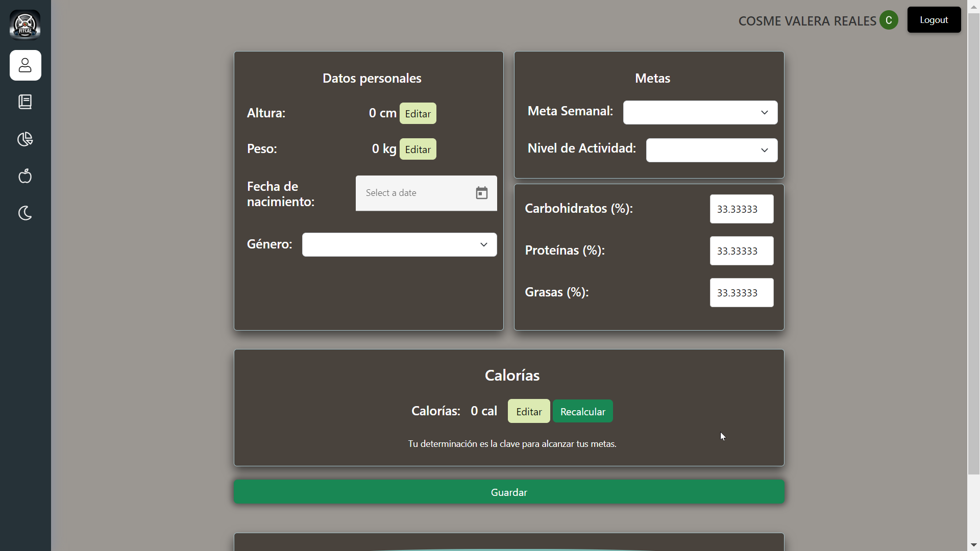Screen dimensions: 980x551
Task: Click the scrollbar down arrow
Action: [973, 545]
